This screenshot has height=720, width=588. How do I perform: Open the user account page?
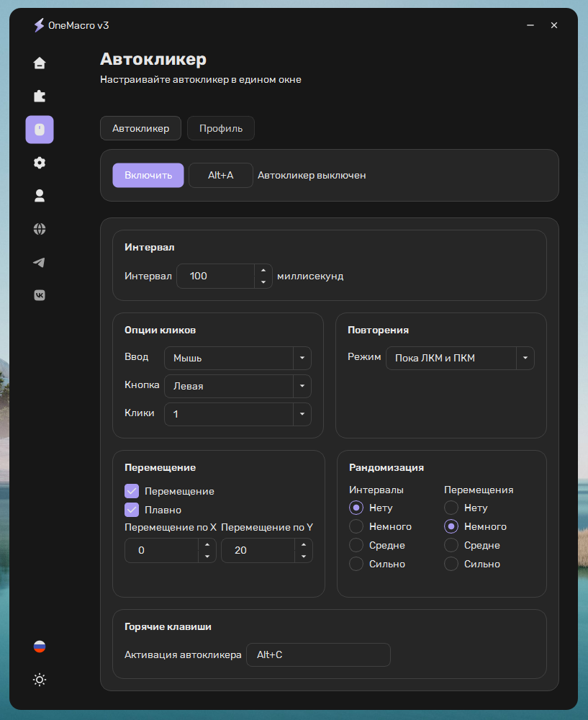point(40,195)
